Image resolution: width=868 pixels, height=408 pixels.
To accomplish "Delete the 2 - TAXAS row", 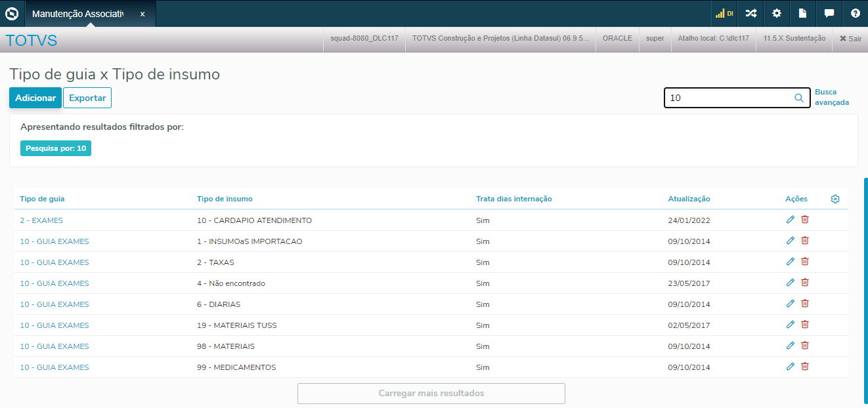I will pos(805,262).
